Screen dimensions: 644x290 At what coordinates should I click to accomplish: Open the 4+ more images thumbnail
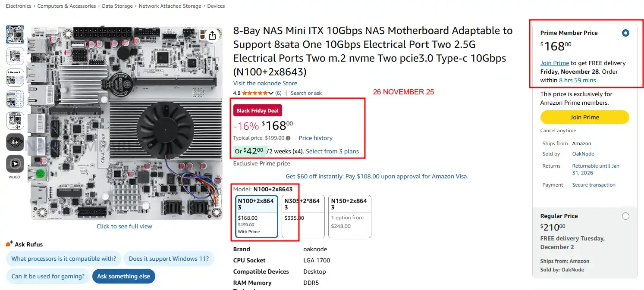point(15,142)
